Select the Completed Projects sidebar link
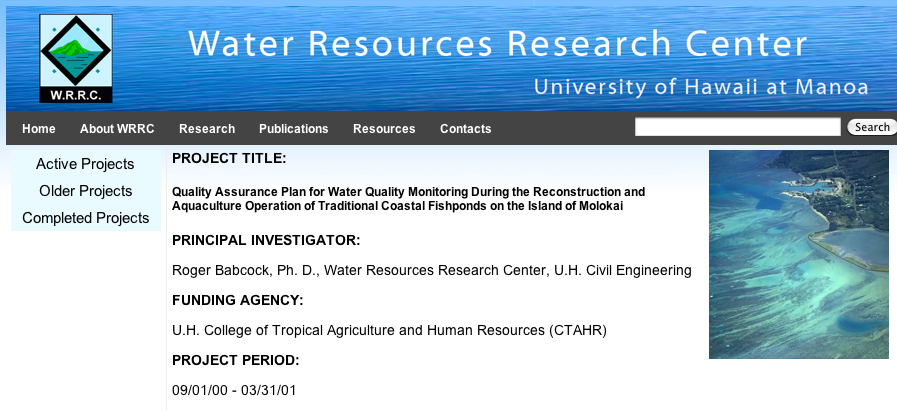This screenshot has width=897, height=411. pyautogui.click(x=85, y=218)
